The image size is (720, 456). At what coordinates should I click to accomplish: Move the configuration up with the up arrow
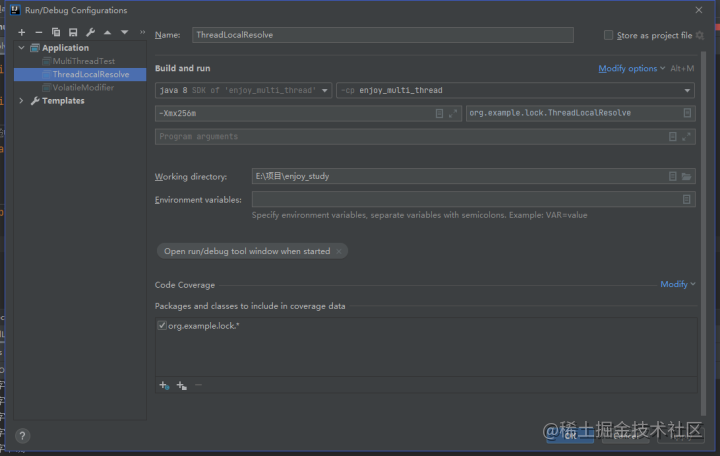107,32
